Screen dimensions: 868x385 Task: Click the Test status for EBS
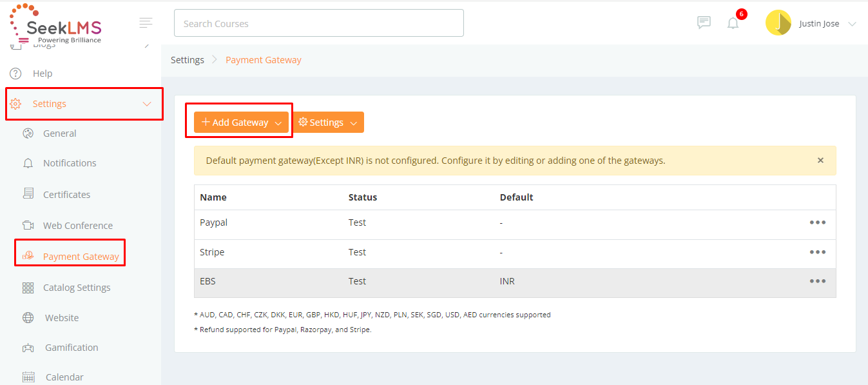(x=357, y=281)
